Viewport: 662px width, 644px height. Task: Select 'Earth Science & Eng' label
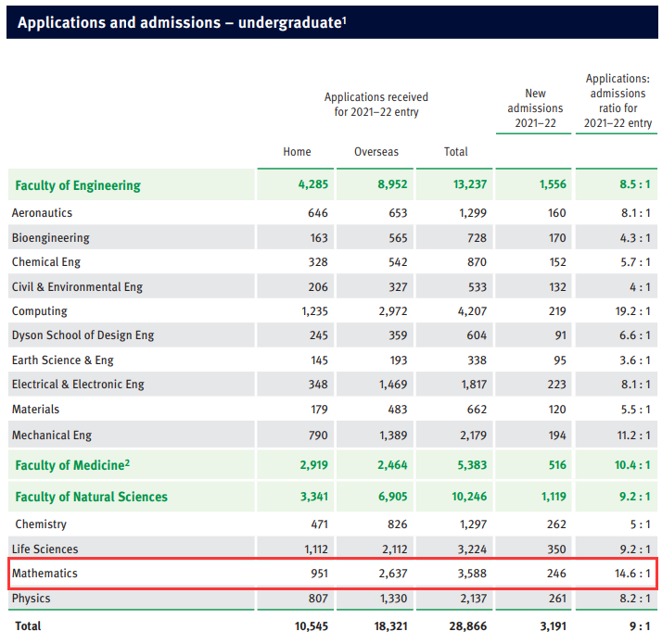(x=62, y=360)
